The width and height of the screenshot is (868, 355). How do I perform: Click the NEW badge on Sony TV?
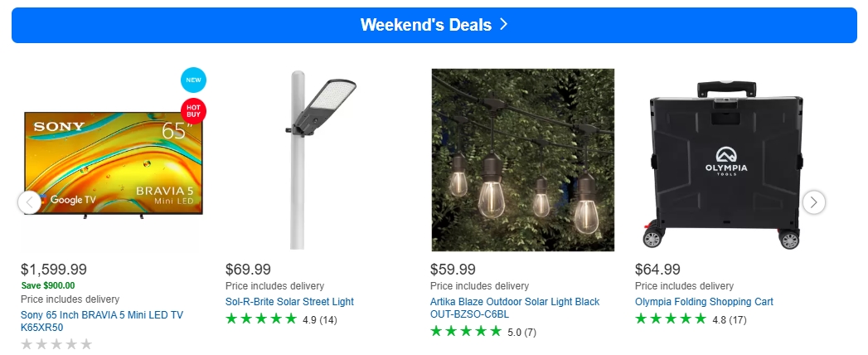click(193, 80)
